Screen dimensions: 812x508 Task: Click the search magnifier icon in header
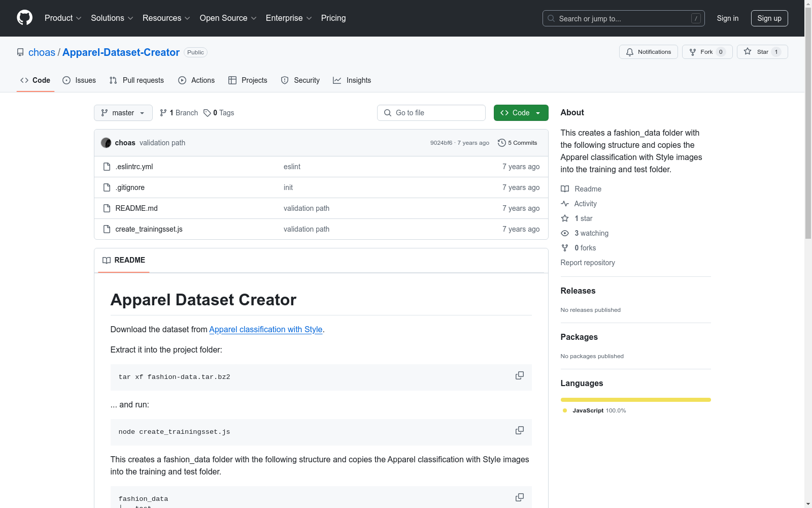(551, 18)
